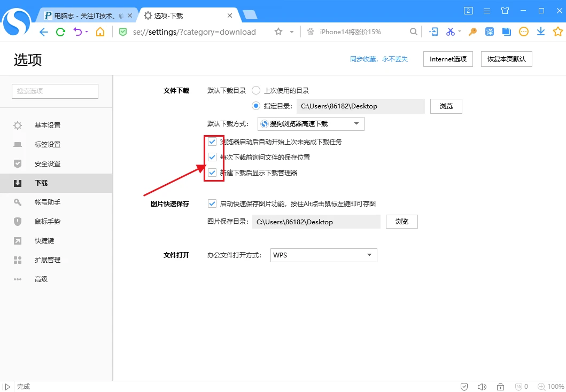This screenshot has width=566, height=392.
Task: Open 扩展管理 in sidebar
Action: pyautogui.click(x=56, y=260)
